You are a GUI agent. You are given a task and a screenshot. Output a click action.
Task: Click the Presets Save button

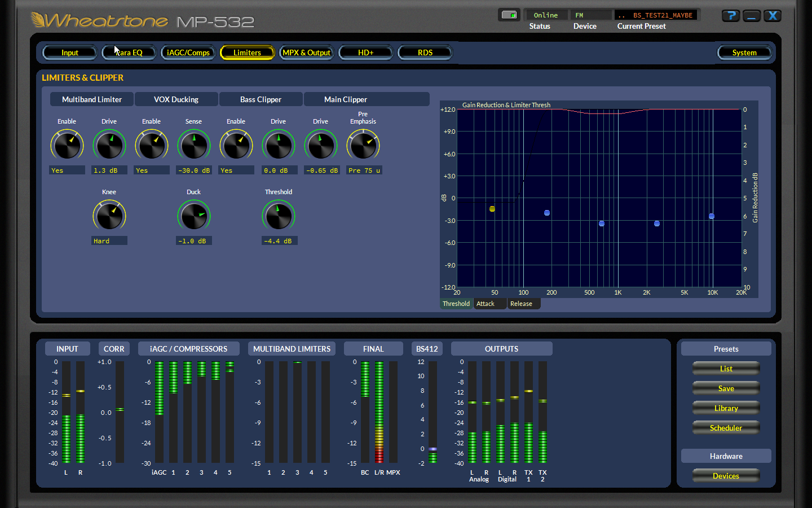tap(726, 388)
